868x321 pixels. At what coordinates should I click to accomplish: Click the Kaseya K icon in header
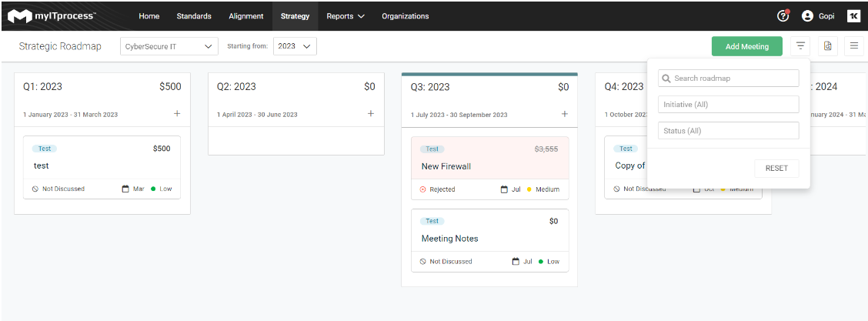pyautogui.click(x=853, y=16)
